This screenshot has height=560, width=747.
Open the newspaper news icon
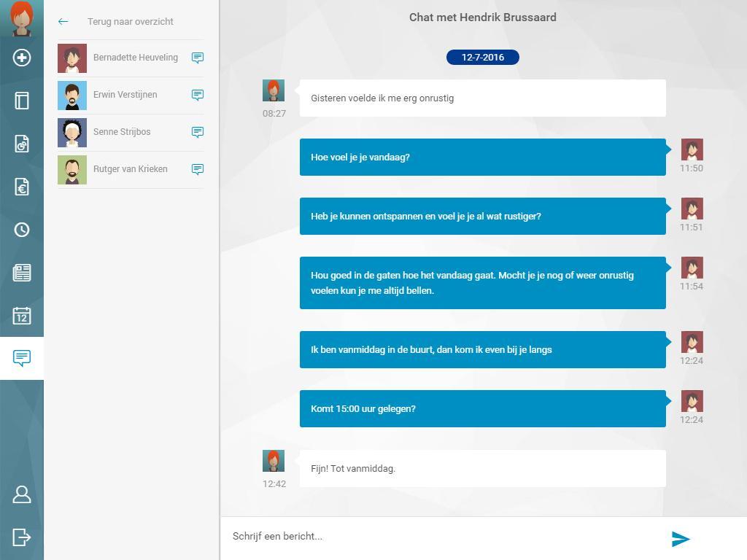pyautogui.click(x=22, y=273)
